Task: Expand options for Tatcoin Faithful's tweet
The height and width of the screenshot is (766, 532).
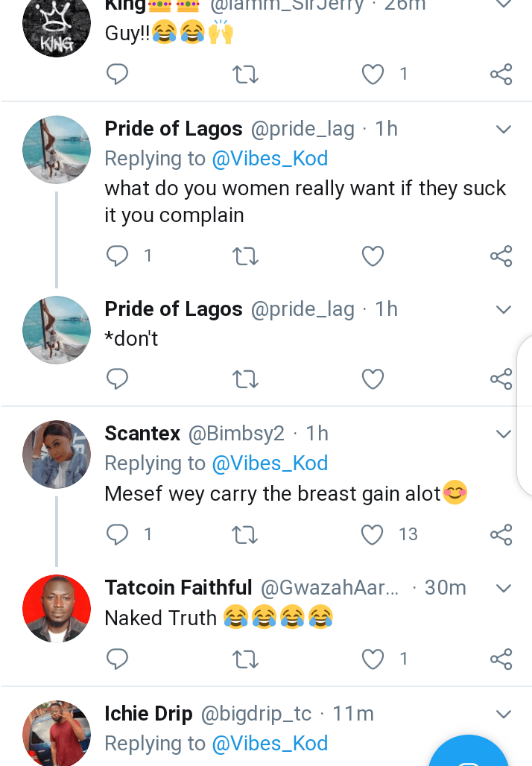Action: pyautogui.click(x=504, y=589)
